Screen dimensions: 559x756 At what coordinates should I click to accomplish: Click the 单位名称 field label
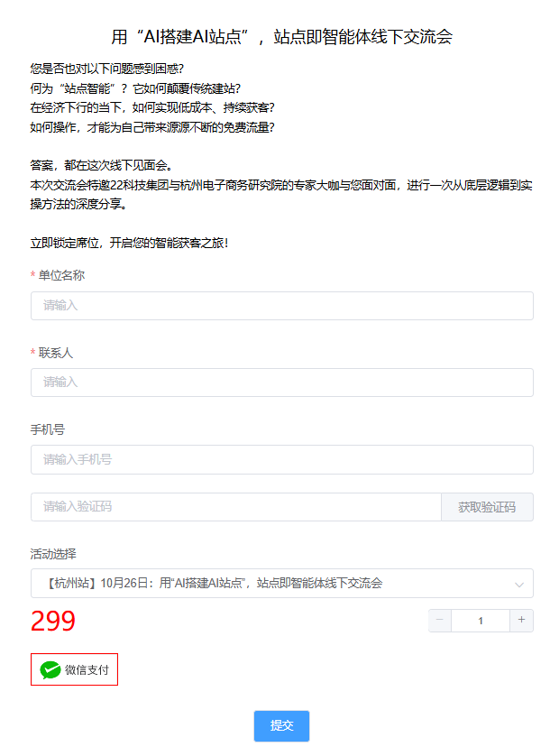point(61,275)
